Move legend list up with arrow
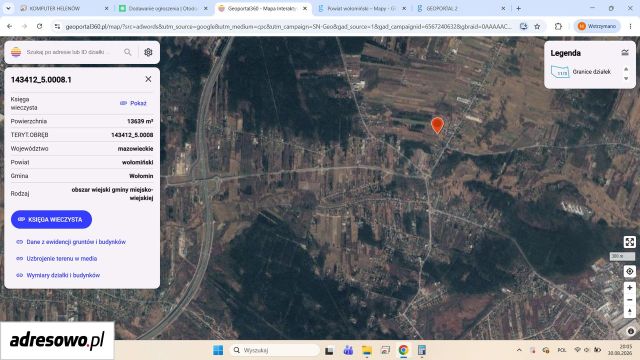Image resolution: width=640 pixels, height=360 pixels. click(x=626, y=69)
